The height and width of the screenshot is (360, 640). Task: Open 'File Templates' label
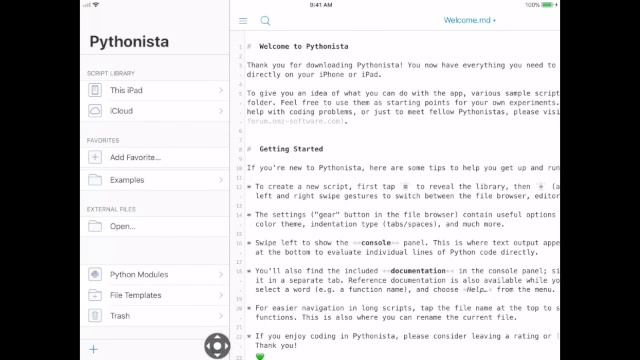[136, 295]
